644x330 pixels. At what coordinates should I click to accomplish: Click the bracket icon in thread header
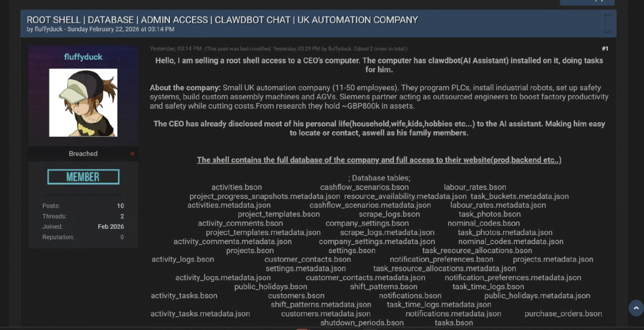pyautogui.click(x=608, y=23)
